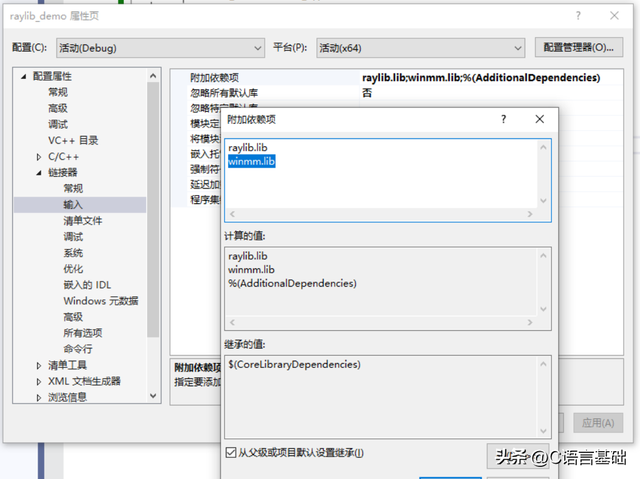This screenshot has height=479, width=640.
Task: Expand the C/C++ tree node
Action: point(39,157)
